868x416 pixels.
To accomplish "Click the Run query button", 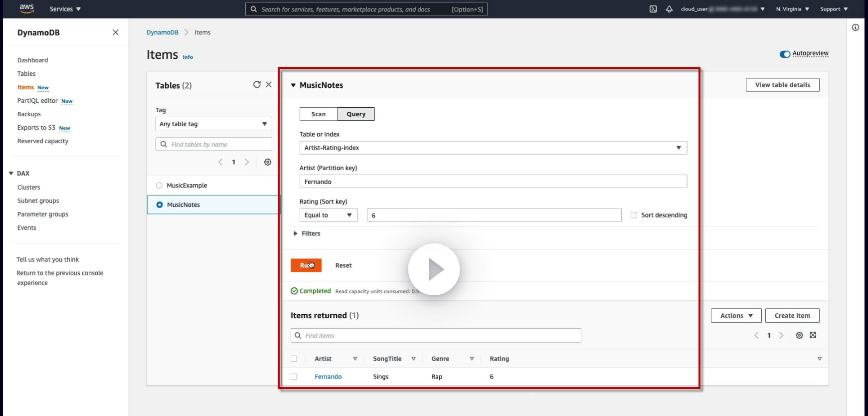I will point(306,265).
